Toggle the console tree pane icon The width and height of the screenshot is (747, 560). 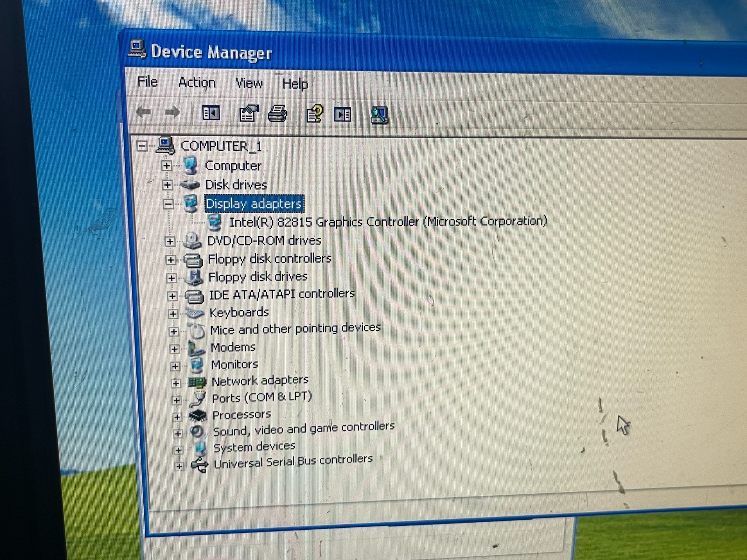tap(211, 113)
